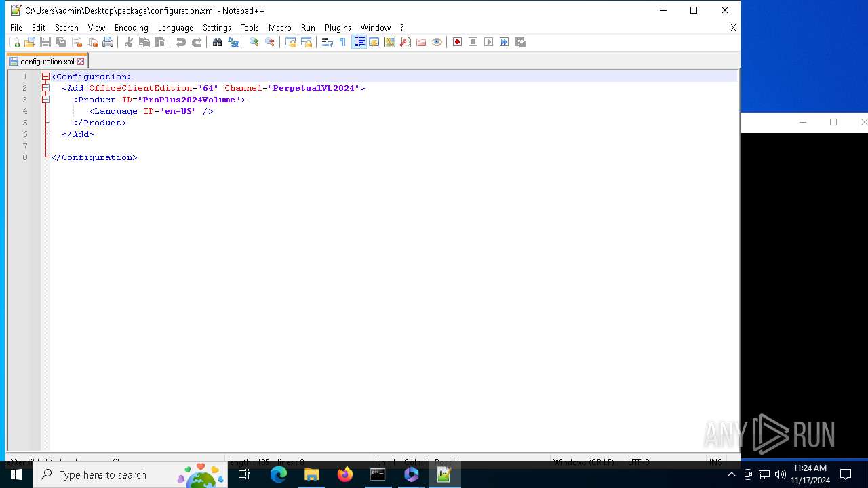Screen dimensions: 868x488
Task: Open the Macro menu
Action: 280,28
